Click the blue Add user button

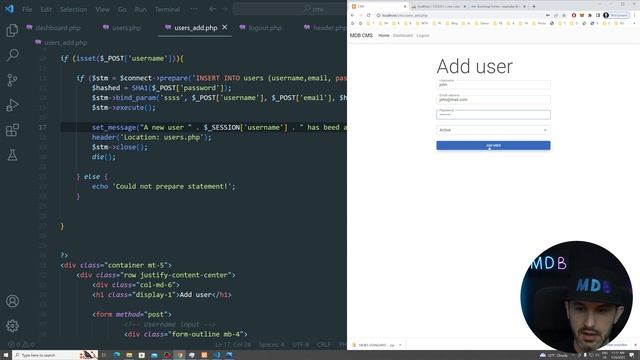point(493,145)
